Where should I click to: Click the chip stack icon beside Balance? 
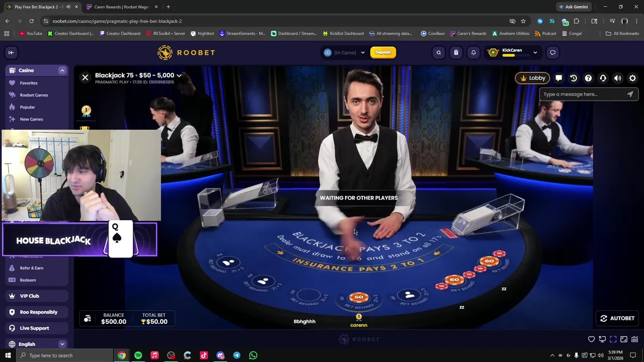click(88, 318)
